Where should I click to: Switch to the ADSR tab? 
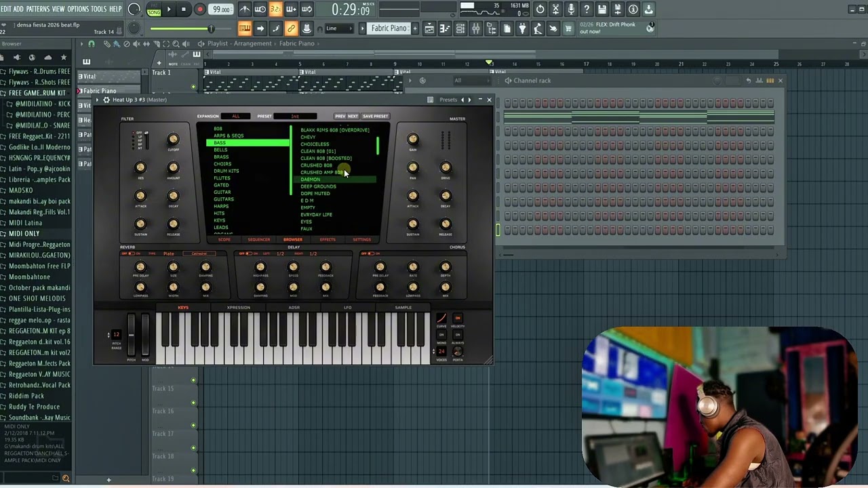294,308
